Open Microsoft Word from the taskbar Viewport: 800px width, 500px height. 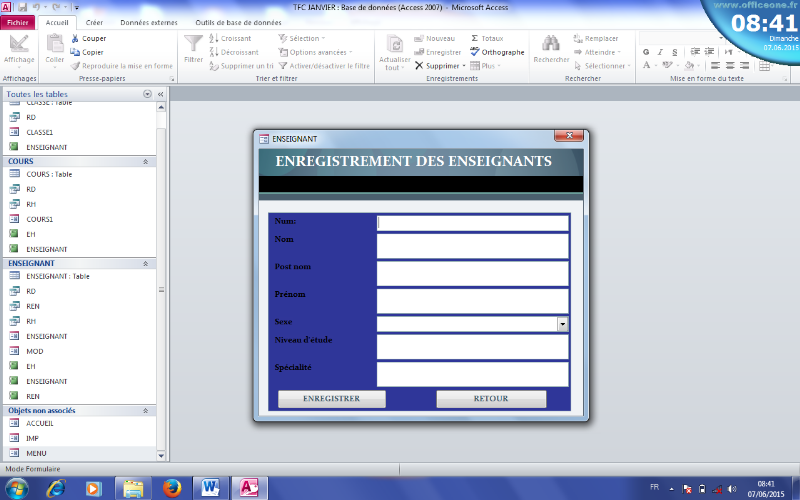click(210, 487)
